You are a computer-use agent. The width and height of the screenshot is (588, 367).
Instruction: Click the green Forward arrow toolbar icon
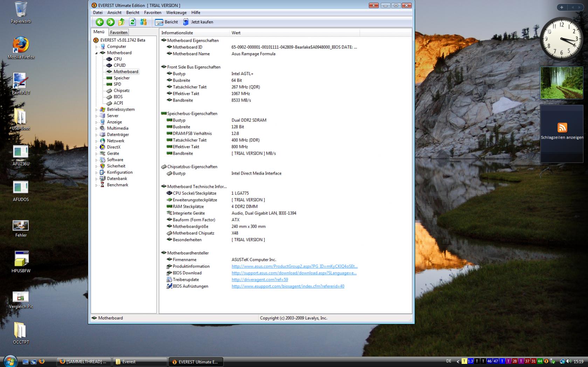(110, 22)
